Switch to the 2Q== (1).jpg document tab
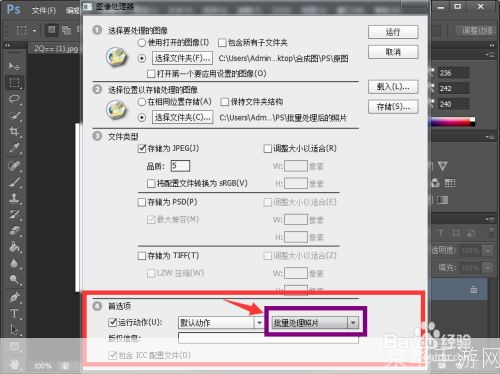 point(56,49)
